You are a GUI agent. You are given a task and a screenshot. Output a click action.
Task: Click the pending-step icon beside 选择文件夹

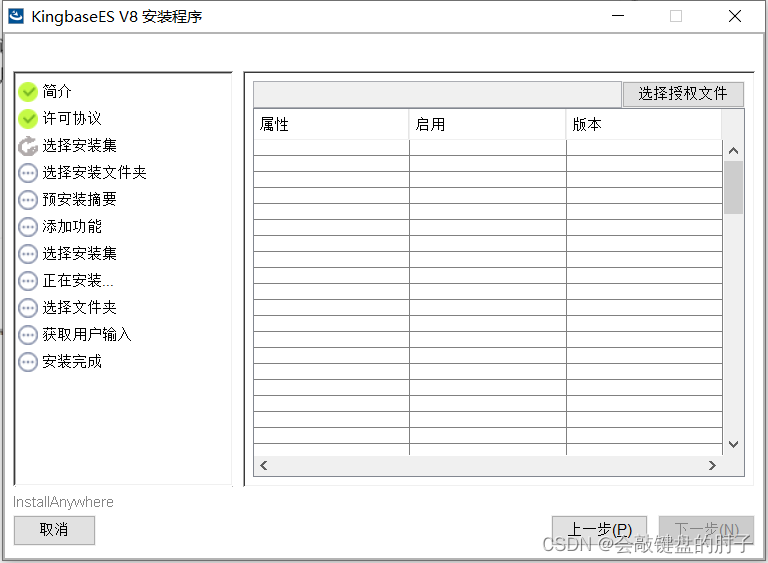click(x=28, y=308)
